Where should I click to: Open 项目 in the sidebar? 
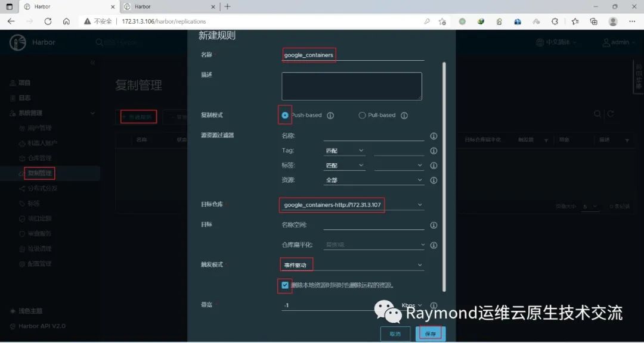[x=24, y=83]
